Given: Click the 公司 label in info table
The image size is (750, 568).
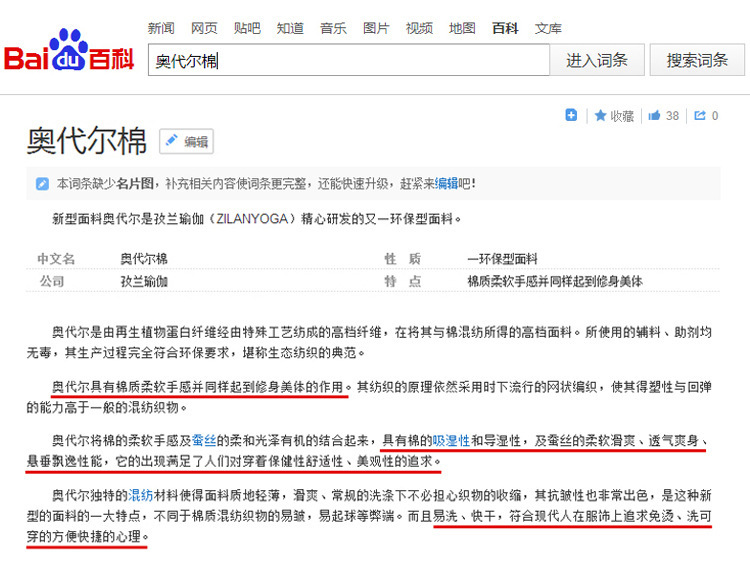Looking at the screenshot, I should 52,281.
